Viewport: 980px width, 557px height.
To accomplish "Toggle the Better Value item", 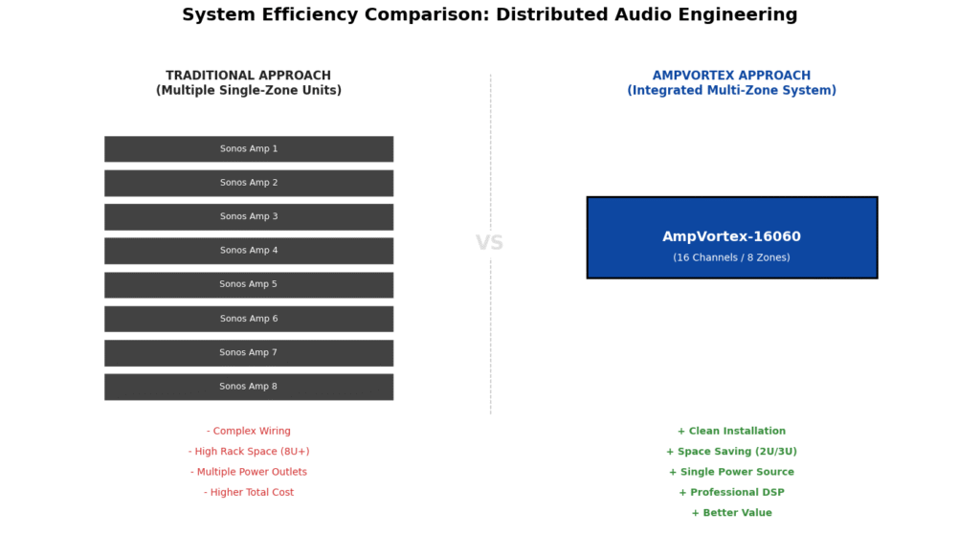I will coord(731,512).
